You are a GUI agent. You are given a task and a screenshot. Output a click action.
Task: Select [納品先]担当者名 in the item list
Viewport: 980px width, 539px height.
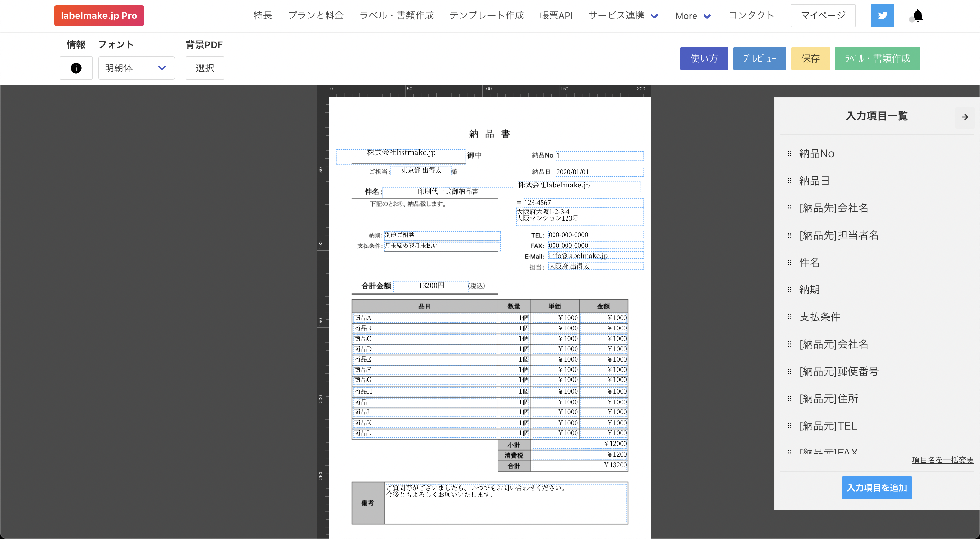click(838, 235)
